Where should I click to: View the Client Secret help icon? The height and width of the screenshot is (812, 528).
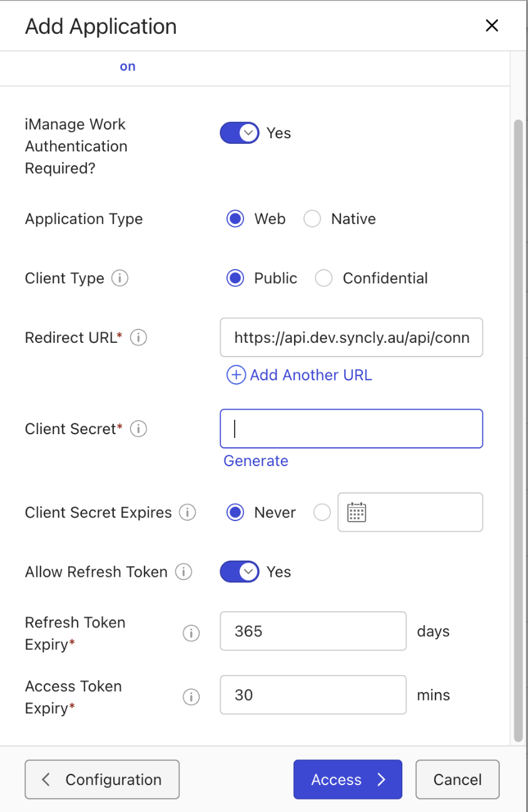138,429
